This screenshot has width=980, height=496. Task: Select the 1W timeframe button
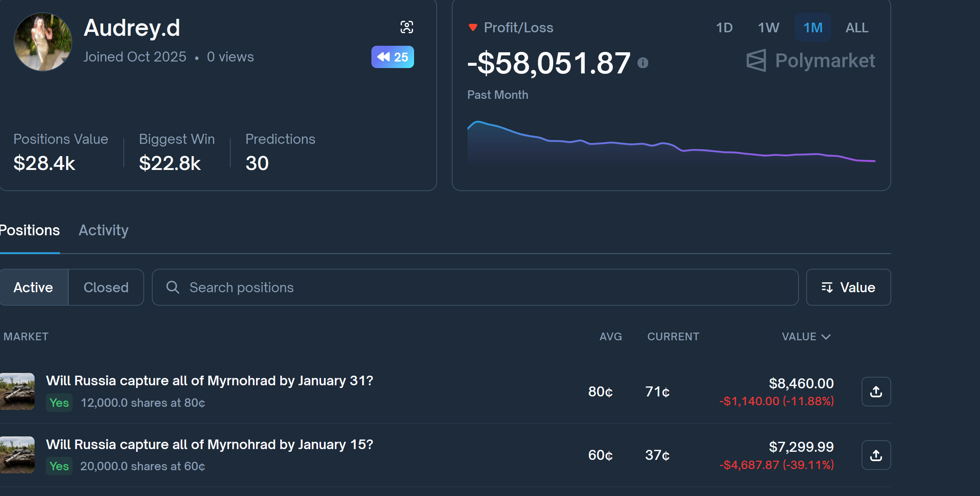coord(768,28)
